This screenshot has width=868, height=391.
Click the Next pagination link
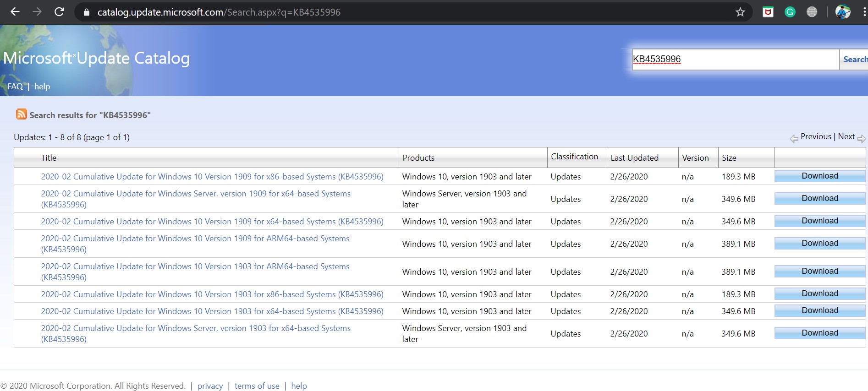(x=846, y=136)
